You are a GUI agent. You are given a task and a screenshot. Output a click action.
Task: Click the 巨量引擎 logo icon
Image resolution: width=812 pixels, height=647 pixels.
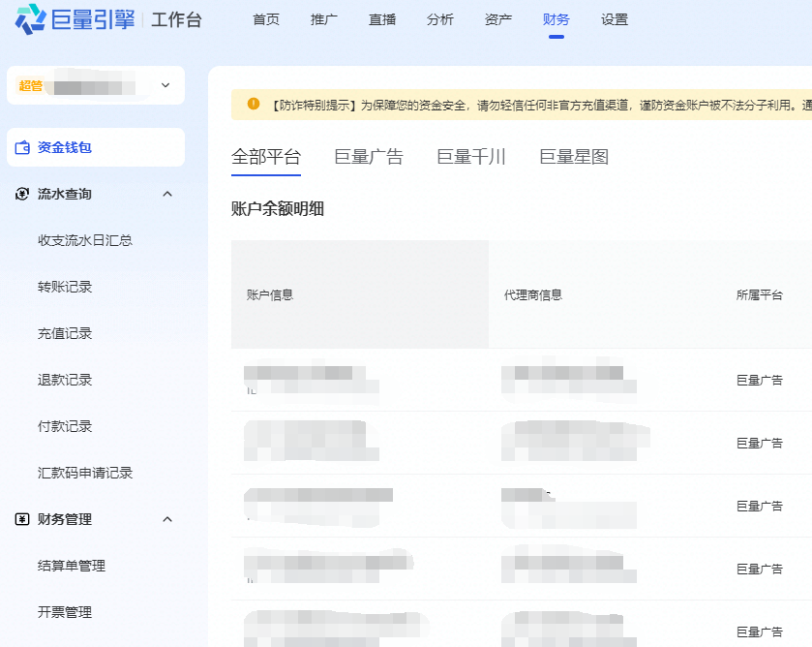pos(31,19)
